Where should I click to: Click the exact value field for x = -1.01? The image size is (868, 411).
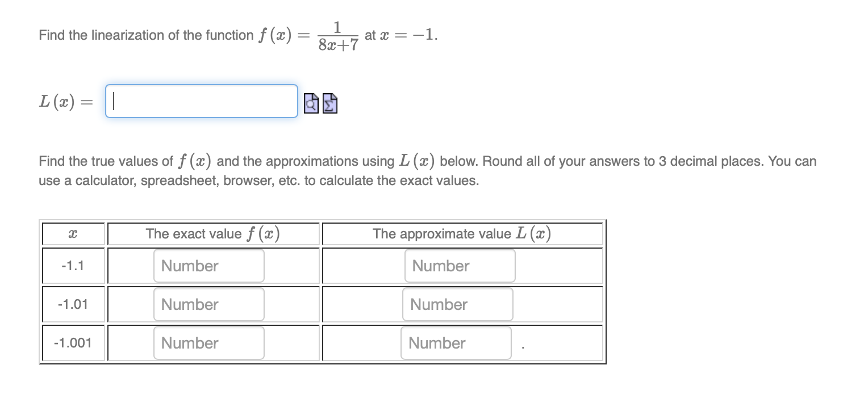(208, 304)
